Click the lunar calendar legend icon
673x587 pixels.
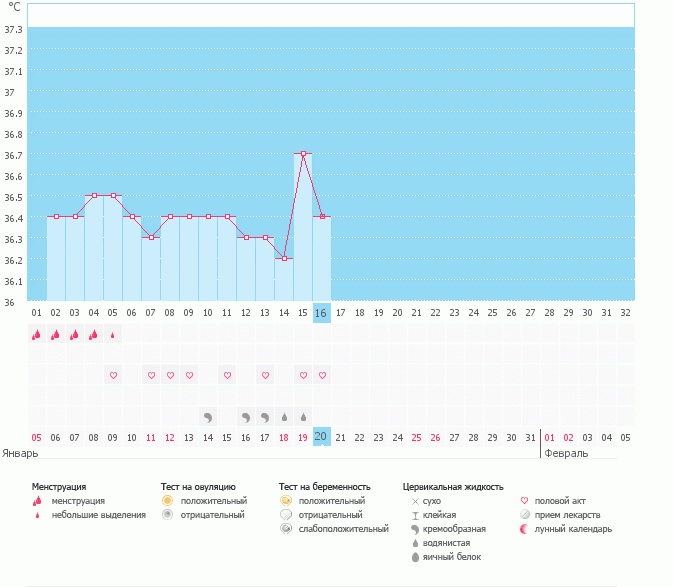point(526,528)
